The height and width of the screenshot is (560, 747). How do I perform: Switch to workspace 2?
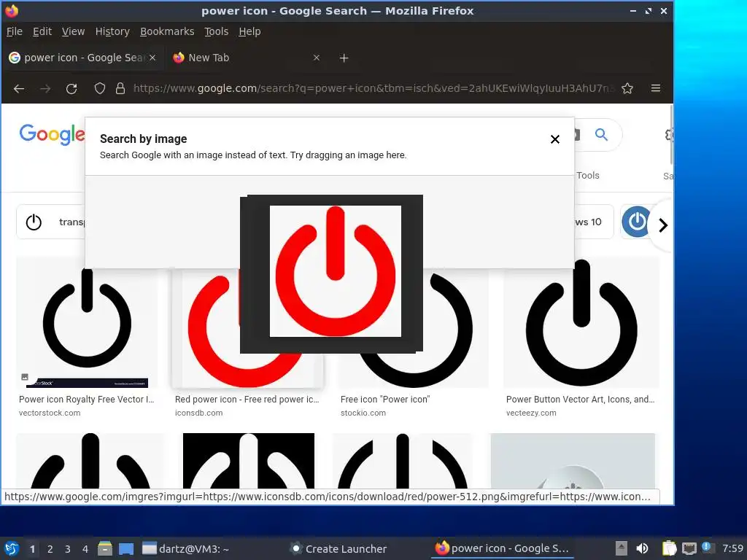tap(50, 549)
